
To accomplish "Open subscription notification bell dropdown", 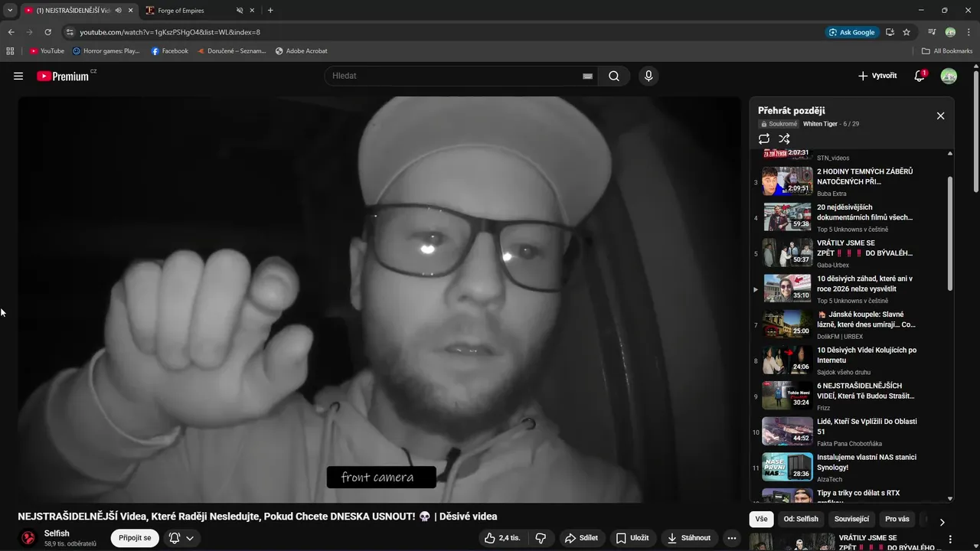I will coord(181,538).
